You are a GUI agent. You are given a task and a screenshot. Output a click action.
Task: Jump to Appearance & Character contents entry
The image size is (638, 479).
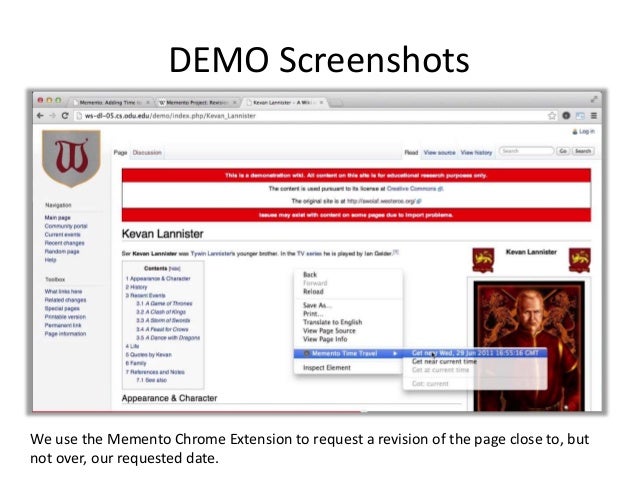158,279
